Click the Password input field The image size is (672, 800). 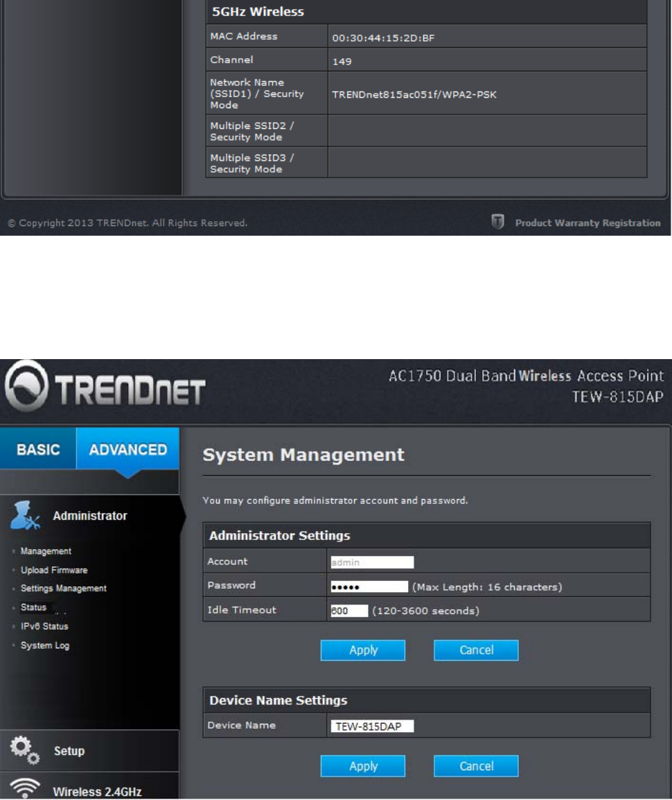[369, 586]
